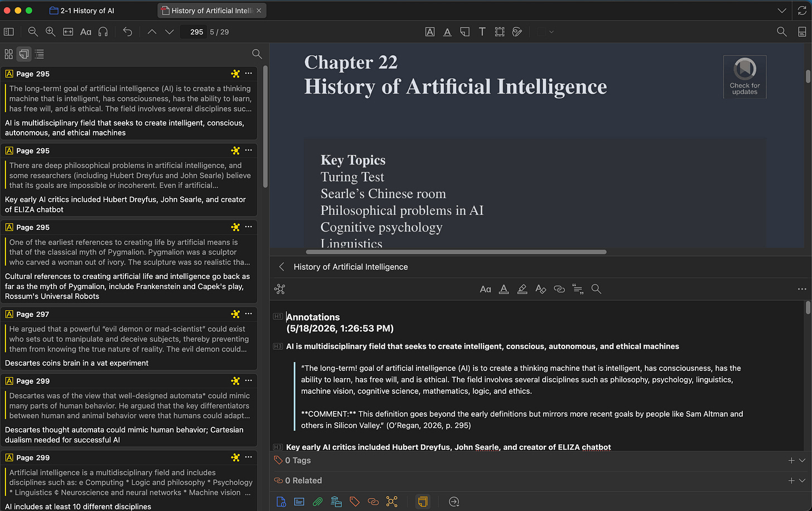Toggle the right-side panel icon

pos(802,32)
